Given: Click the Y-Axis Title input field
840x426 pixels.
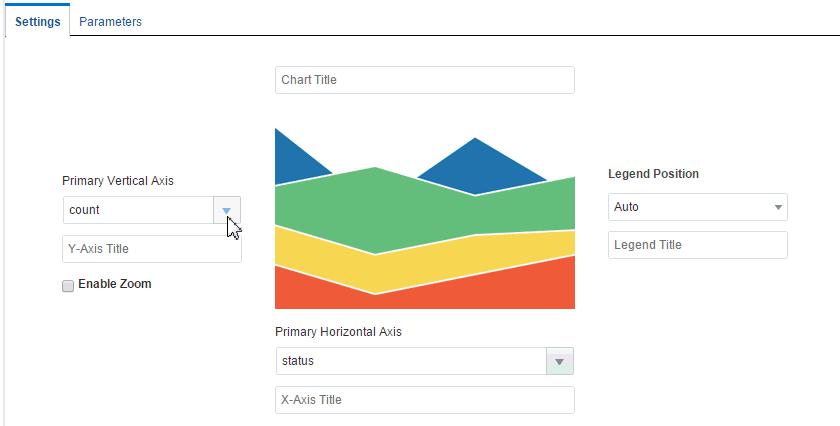Looking at the screenshot, I should (x=152, y=249).
